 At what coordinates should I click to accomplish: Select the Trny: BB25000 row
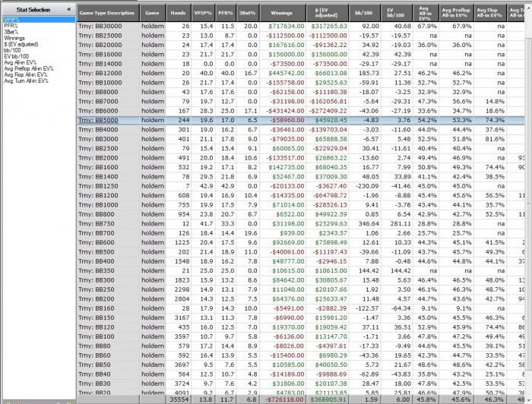point(301,36)
